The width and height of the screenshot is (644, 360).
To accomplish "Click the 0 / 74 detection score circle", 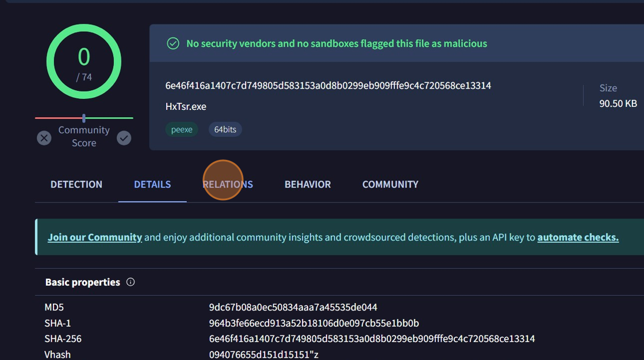I will pyautogui.click(x=84, y=62).
